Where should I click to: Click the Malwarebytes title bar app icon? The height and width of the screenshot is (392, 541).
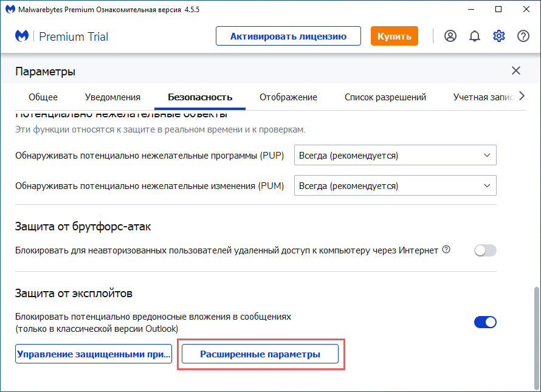(10, 9)
